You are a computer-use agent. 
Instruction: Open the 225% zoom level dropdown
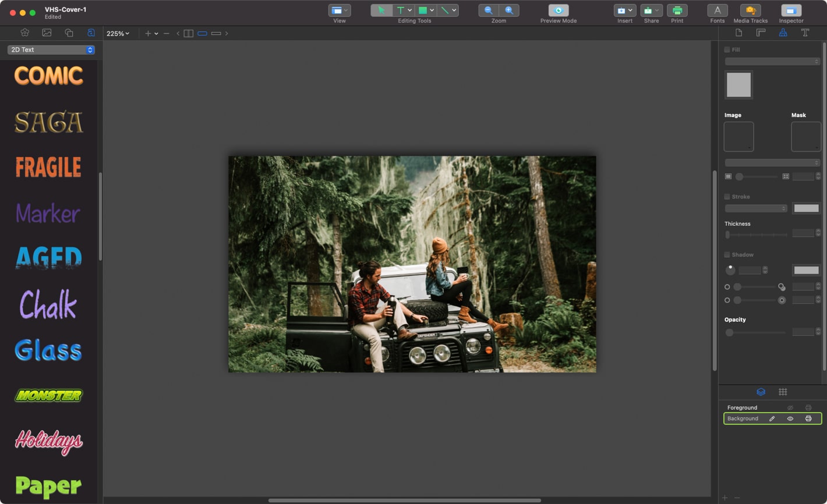coord(118,33)
